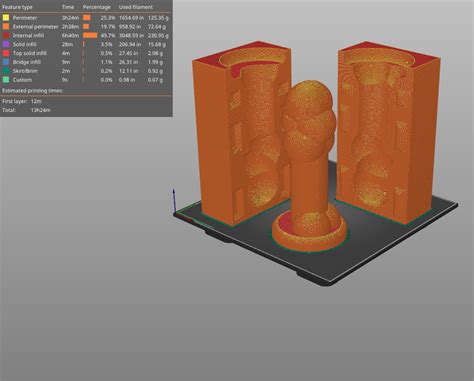Click the 1654.69 in filament length
The width and height of the screenshot is (474, 381).
(131, 18)
